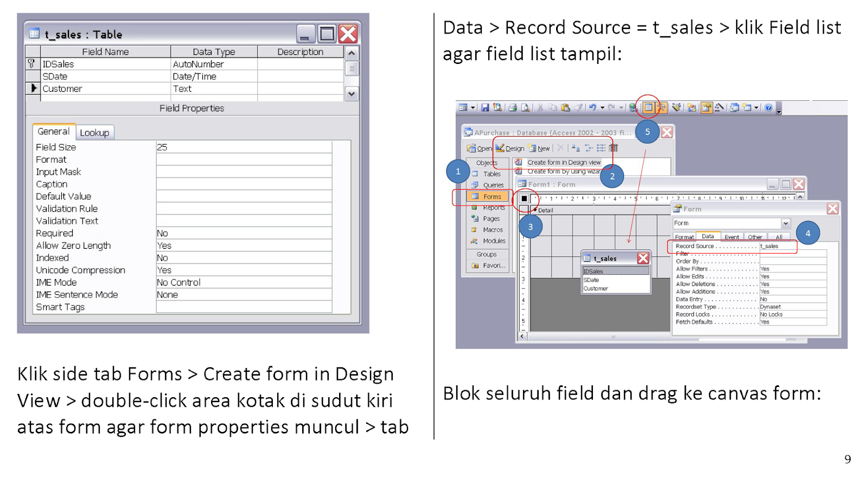Switch to the All tab in Form properties
The image size is (868, 478).
coord(779,237)
